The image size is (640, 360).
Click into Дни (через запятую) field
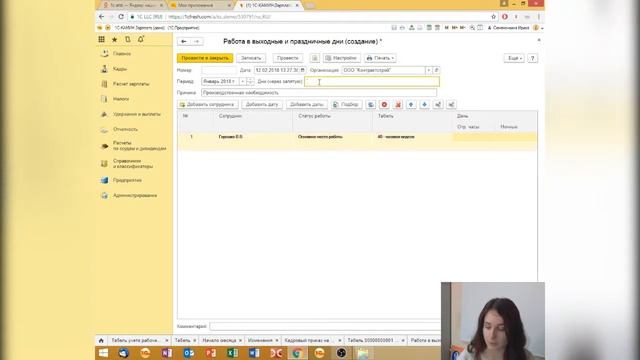click(x=372, y=82)
